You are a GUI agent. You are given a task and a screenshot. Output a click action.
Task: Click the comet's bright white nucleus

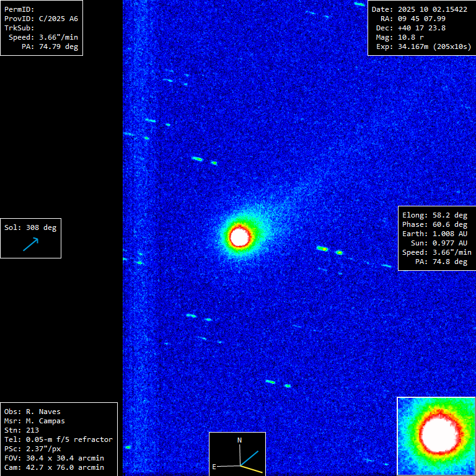(x=239, y=236)
